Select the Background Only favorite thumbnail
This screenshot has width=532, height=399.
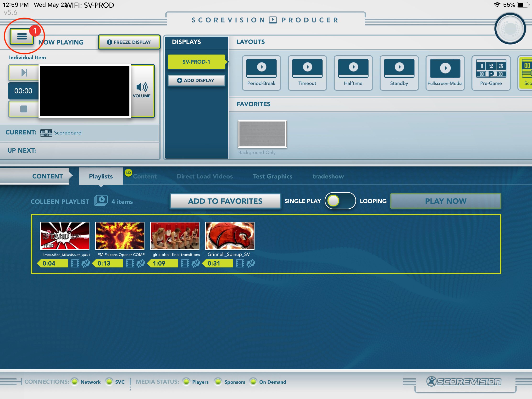point(262,134)
